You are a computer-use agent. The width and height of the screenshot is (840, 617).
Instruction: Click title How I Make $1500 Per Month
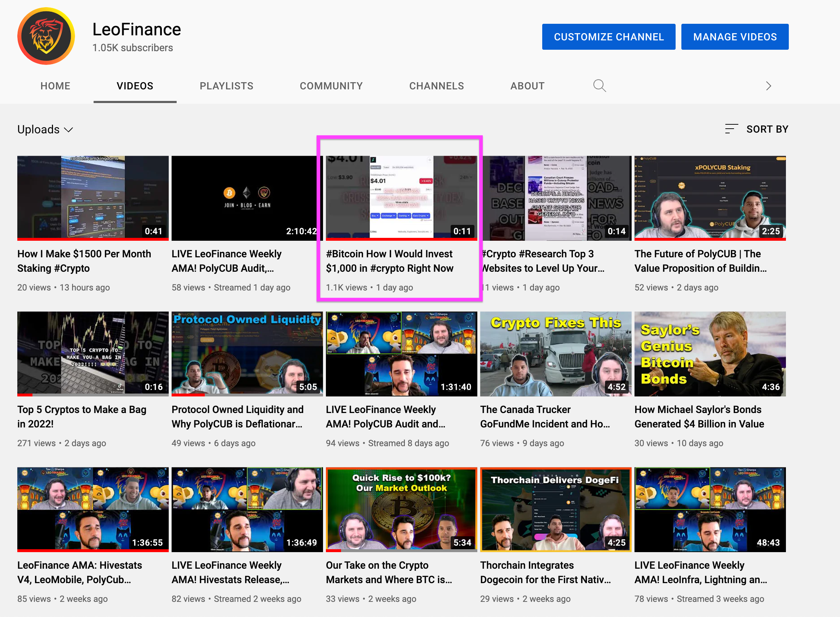tap(84, 261)
